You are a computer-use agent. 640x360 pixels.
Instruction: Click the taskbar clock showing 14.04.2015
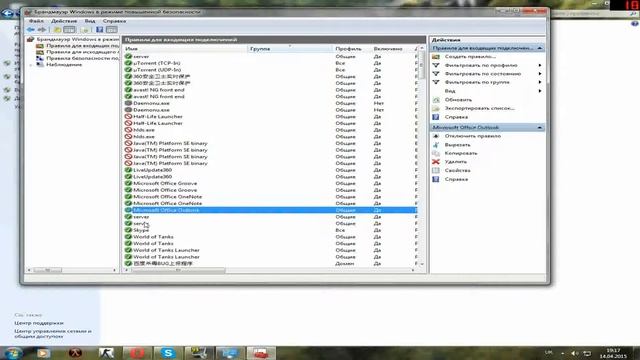point(613,353)
